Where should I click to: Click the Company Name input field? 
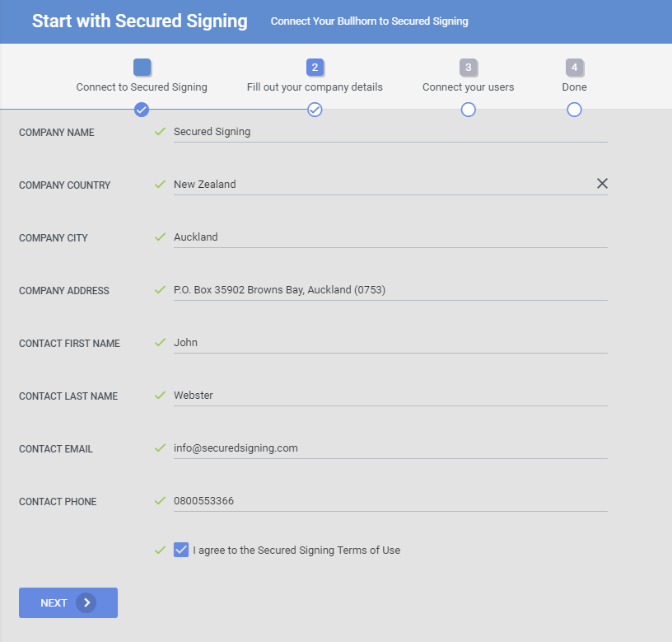coord(390,132)
